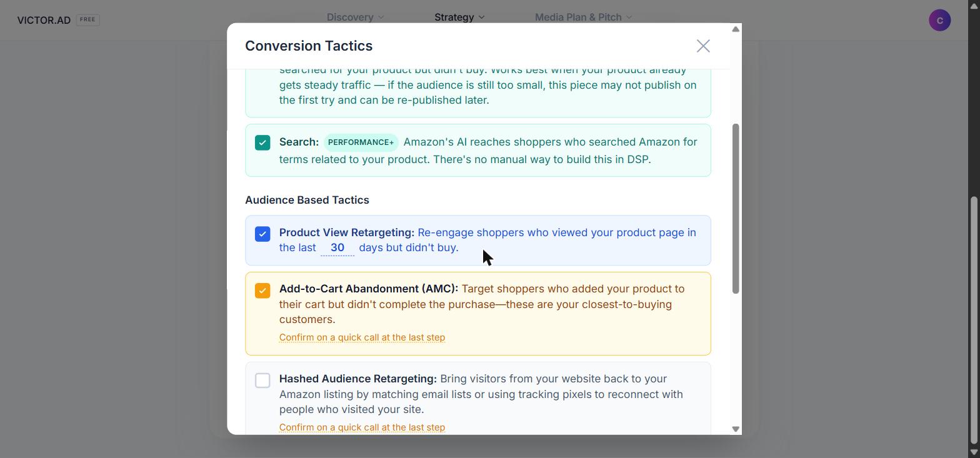
Task: Open confirm call link under Add-to-Cart Abandonment
Action: click(362, 337)
